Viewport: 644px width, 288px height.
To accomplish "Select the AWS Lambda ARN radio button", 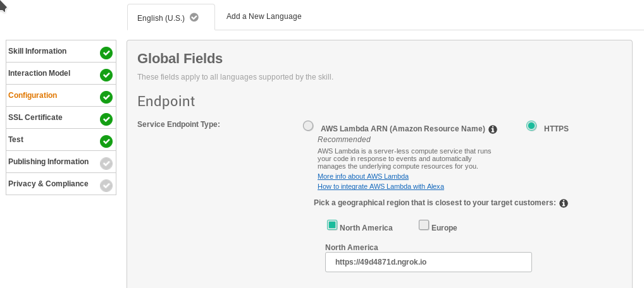I will coord(308,126).
